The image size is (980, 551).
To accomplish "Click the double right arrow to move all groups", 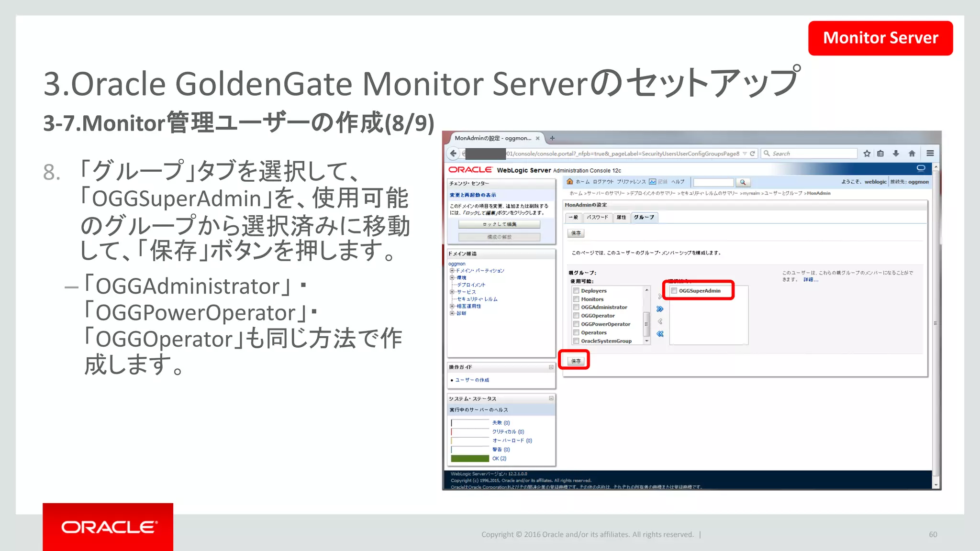I will pyautogui.click(x=660, y=309).
